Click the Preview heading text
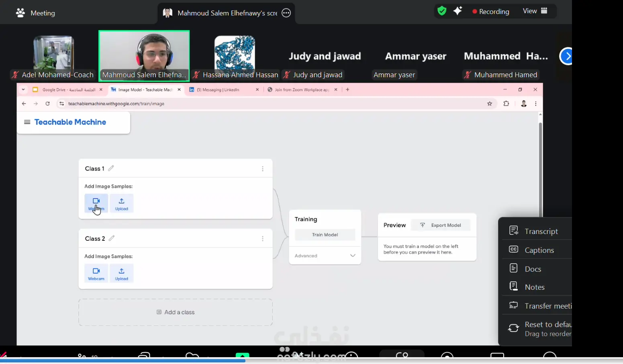 click(394, 225)
